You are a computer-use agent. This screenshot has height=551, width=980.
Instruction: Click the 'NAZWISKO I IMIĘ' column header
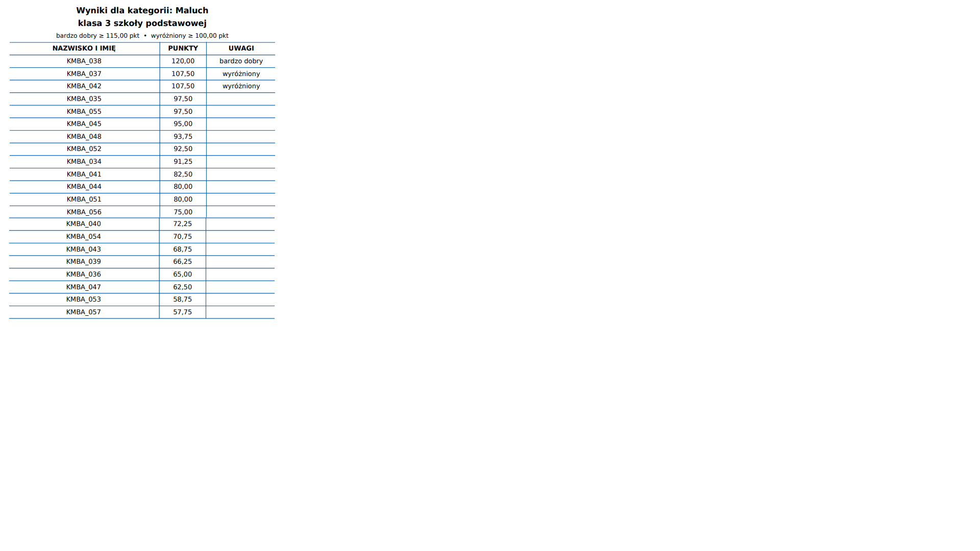[x=84, y=48]
